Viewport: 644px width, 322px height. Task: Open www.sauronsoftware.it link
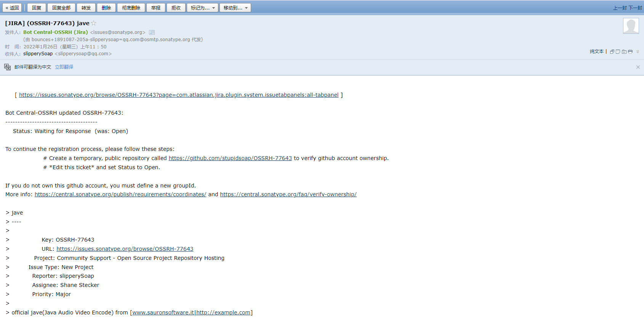(x=191, y=312)
